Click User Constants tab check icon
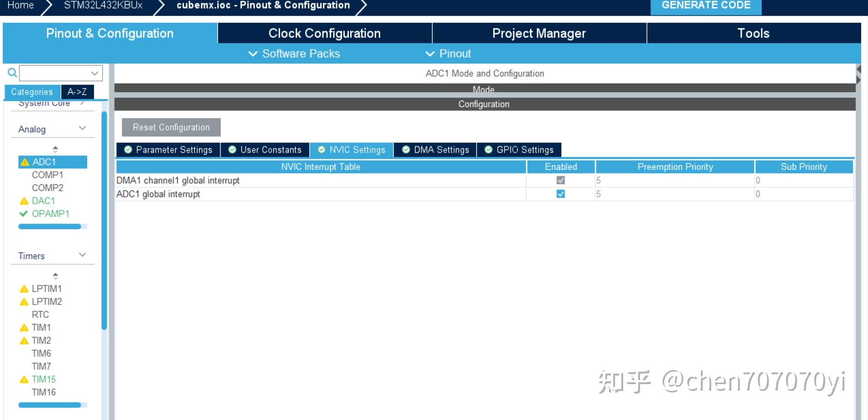868x420 pixels. tap(232, 149)
